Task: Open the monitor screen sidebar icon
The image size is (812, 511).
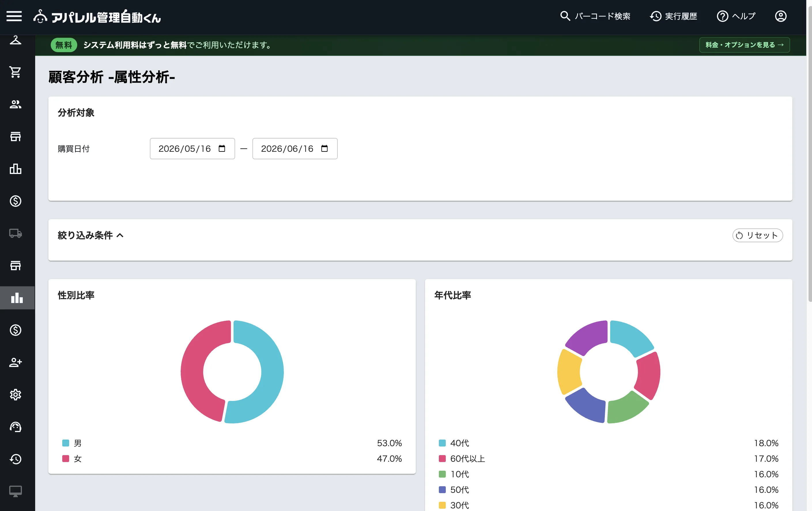Action: tap(16, 491)
